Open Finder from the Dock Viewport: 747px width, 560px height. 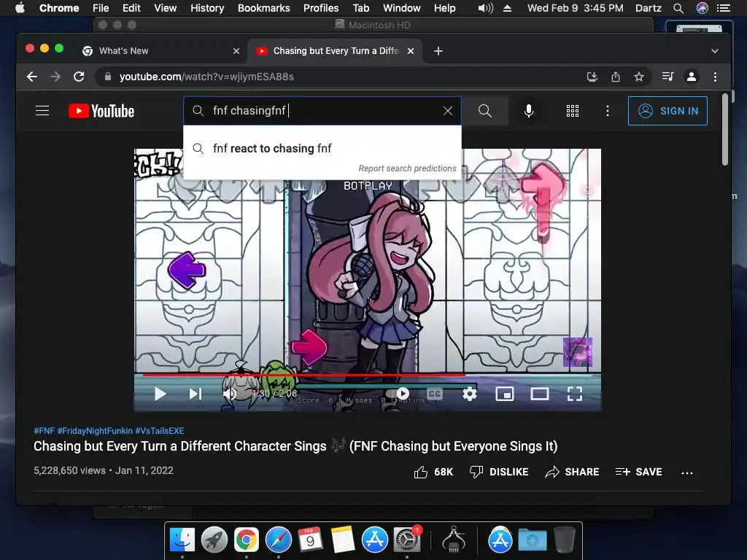click(182, 540)
